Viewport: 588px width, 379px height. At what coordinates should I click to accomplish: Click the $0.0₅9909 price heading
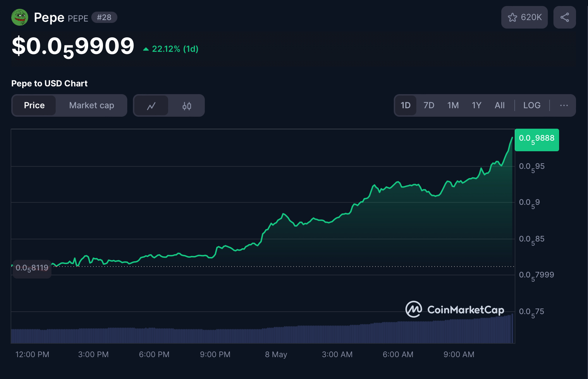tap(73, 47)
